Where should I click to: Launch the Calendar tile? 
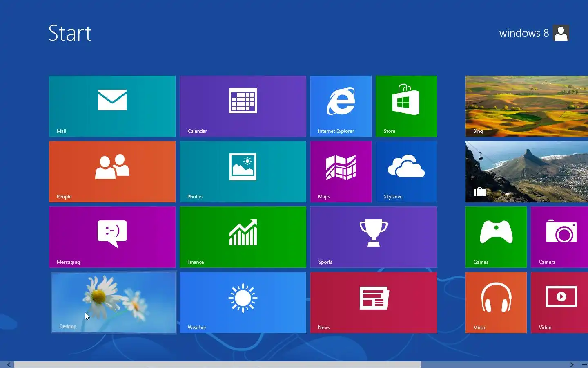[x=243, y=106]
